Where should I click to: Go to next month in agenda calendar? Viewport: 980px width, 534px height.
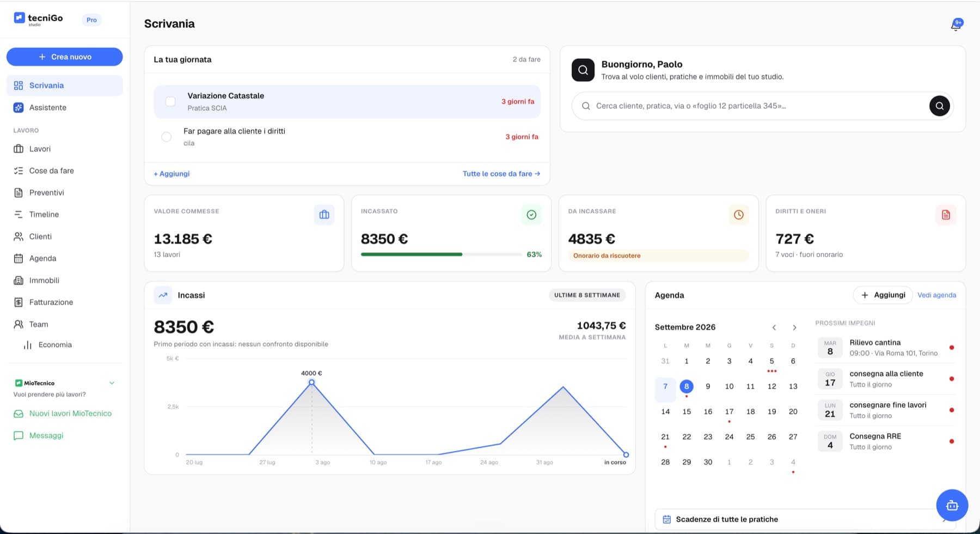click(794, 327)
